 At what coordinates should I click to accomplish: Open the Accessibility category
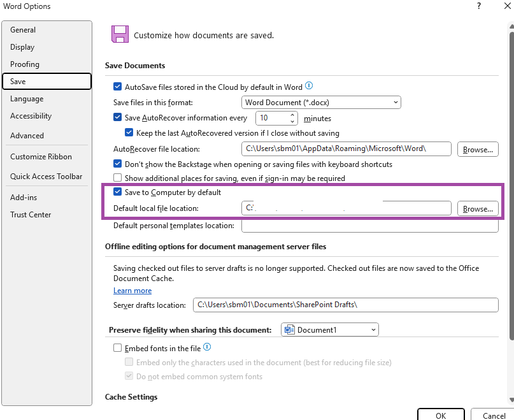pos(46,116)
